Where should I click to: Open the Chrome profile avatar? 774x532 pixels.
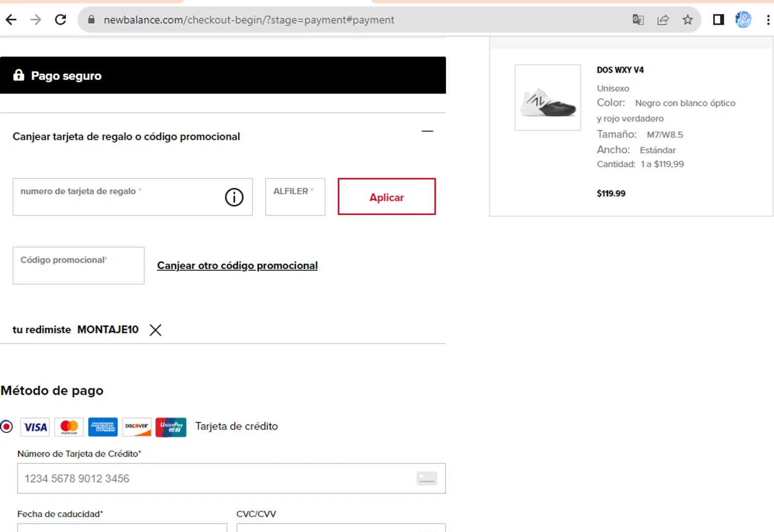tap(744, 20)
